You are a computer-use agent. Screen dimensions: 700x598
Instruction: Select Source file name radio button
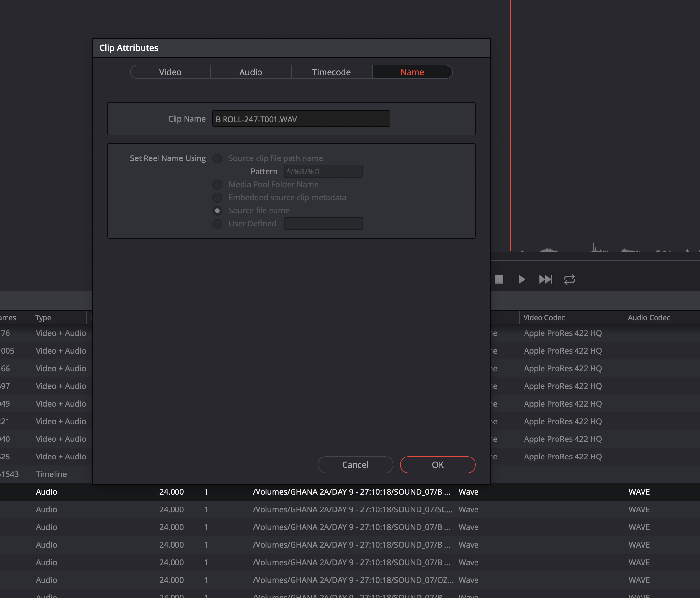217,210
